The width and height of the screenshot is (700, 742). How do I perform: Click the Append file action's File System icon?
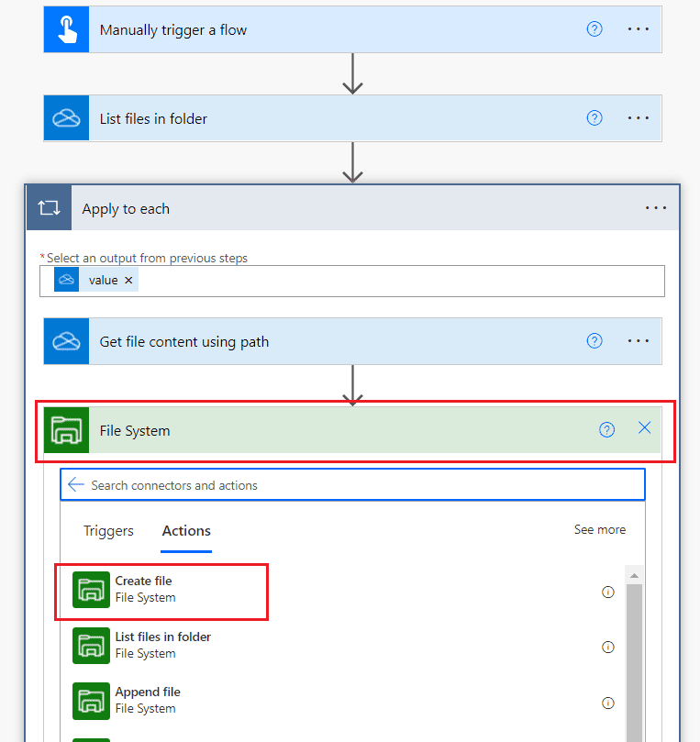(92, 701)
